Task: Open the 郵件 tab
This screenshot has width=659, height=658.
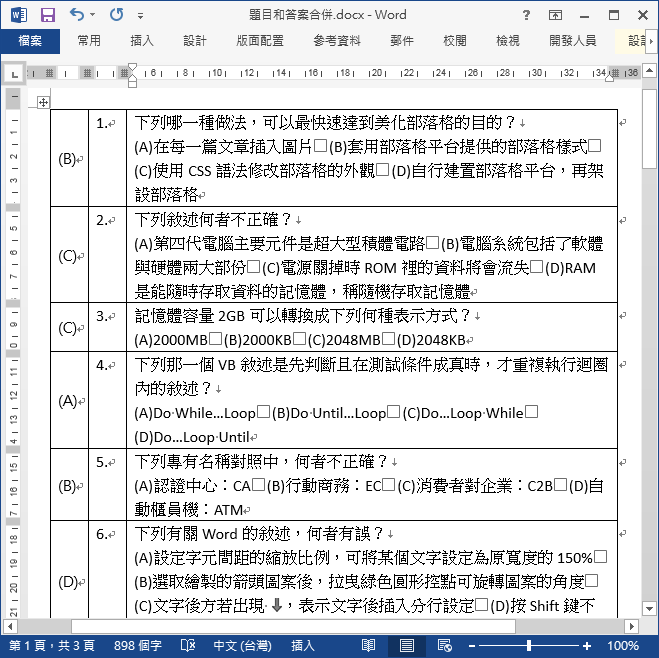Action: pos(402,41)
